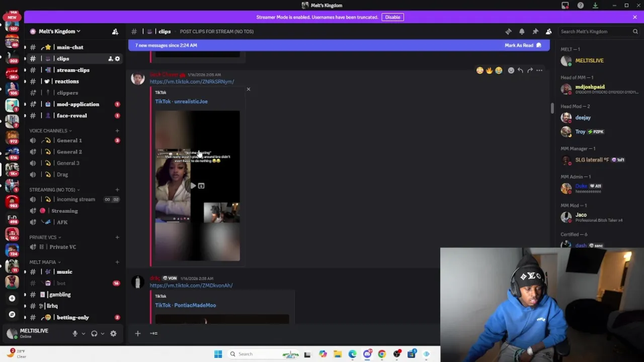The image size is (644, 362).
Task: Add fire reaction to the message
Action: tap(489, 70)
